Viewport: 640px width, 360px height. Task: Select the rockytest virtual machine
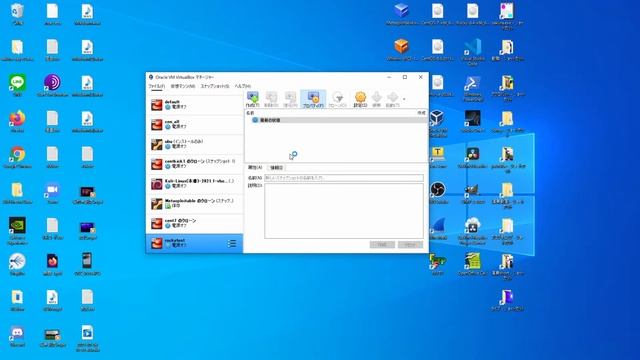click(x=194, y=243)
